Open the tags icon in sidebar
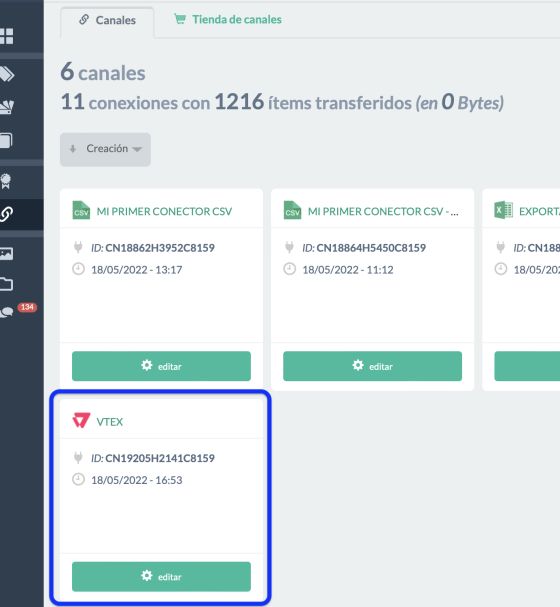Screen dimensions: 560x607 7,74
